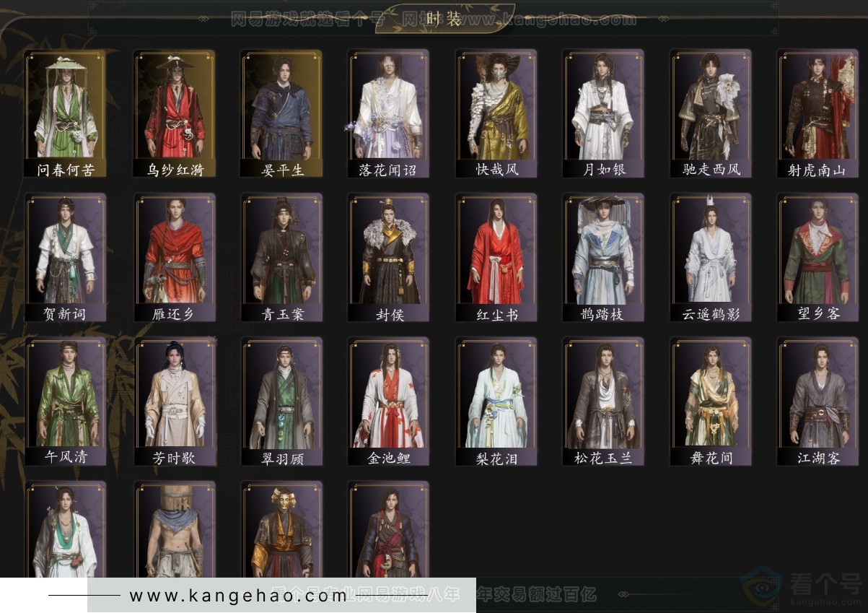Select the shirtless wooden-bucket-head costume

(174, 531)
